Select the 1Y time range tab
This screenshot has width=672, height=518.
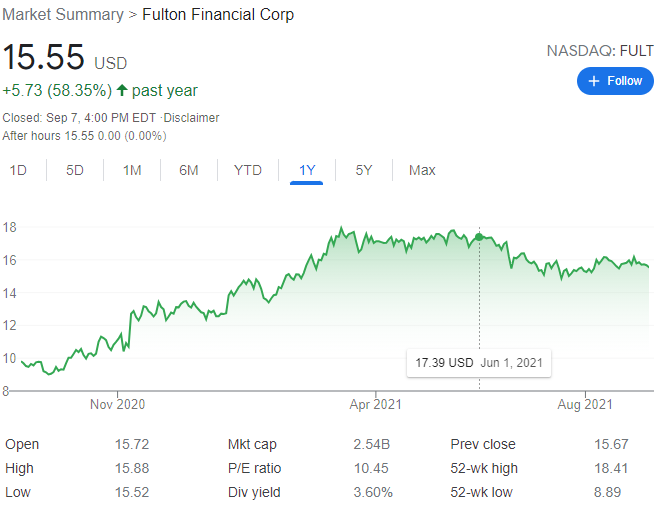(307, 170)
